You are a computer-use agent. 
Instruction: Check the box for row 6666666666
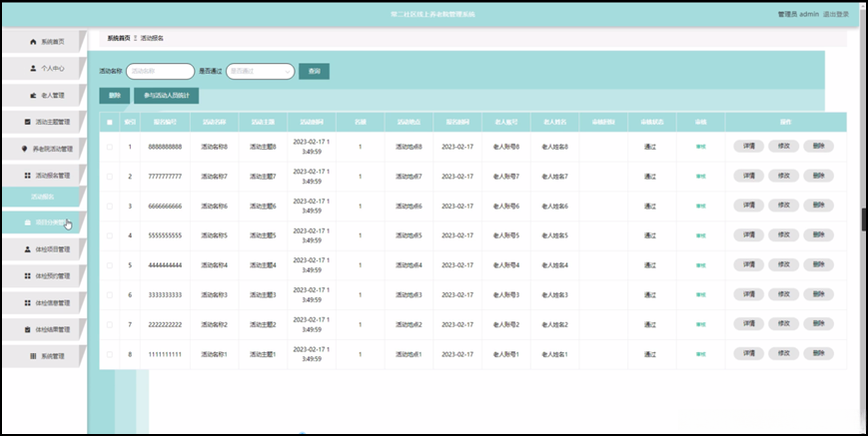[110, 207]
